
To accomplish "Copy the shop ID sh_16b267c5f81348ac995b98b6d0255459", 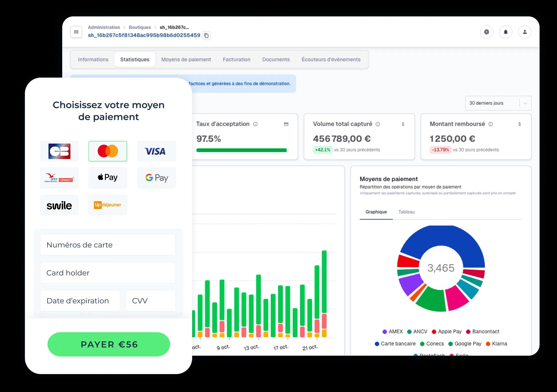I will click(206, 36).
